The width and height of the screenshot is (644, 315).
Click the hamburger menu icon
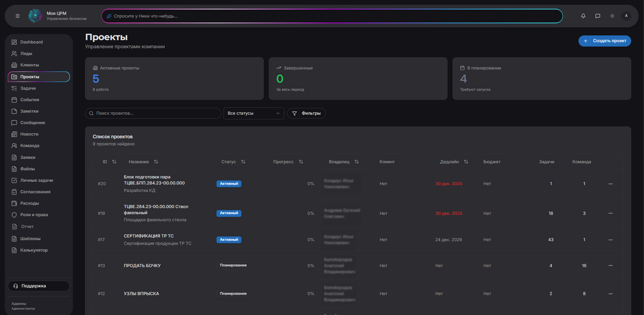point(18,16)
